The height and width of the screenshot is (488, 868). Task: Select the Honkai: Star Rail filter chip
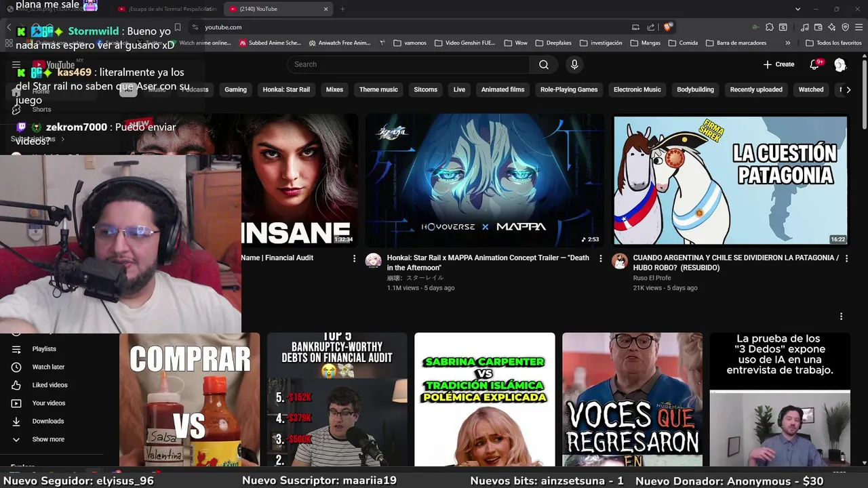286,89
